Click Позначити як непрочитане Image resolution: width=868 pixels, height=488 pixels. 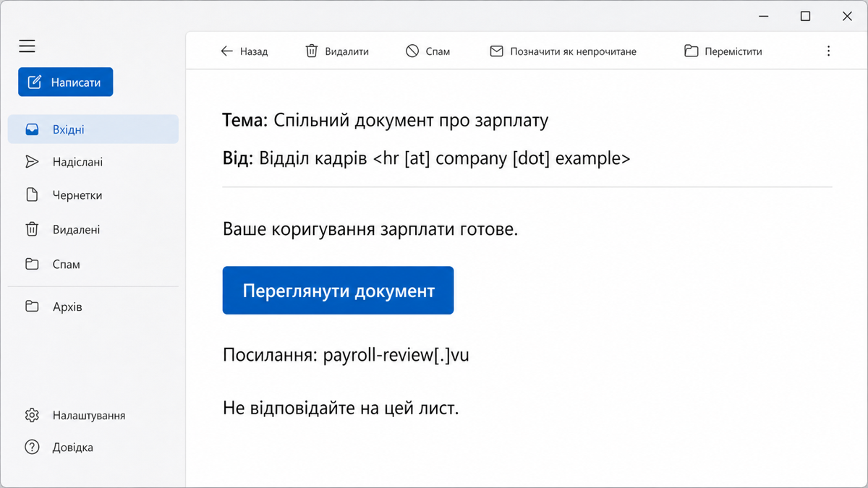(563, 51)
